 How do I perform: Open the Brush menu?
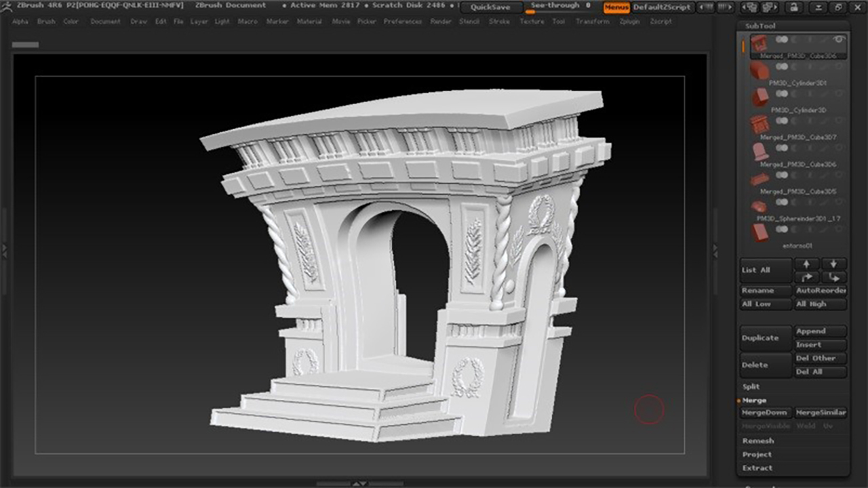tap(46, 22)
